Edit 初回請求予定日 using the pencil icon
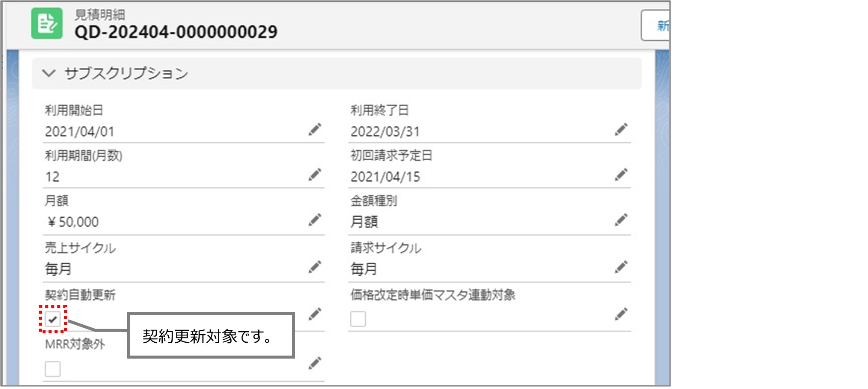The image size is (868, 389). [x=620, y=174]
